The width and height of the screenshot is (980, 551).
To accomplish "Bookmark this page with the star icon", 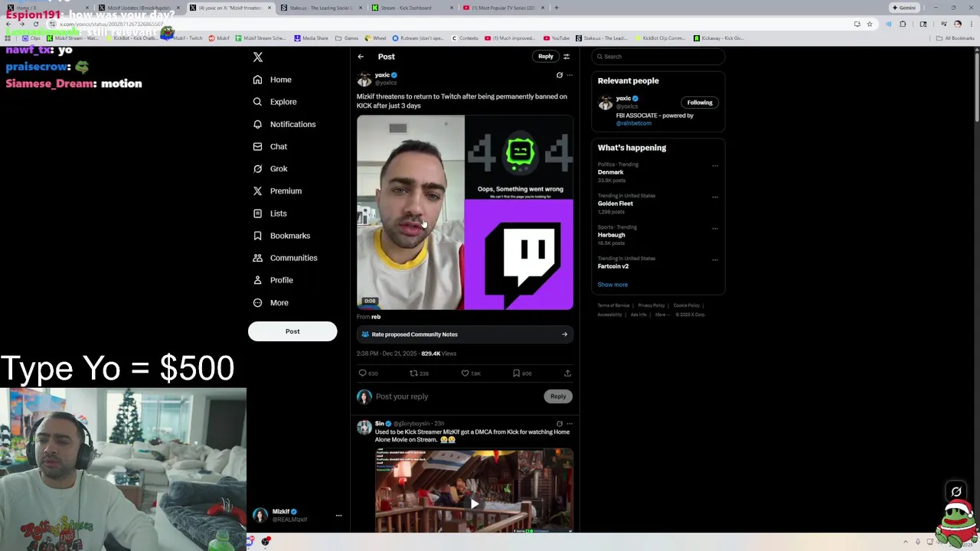I will click(x=869, y=24).
